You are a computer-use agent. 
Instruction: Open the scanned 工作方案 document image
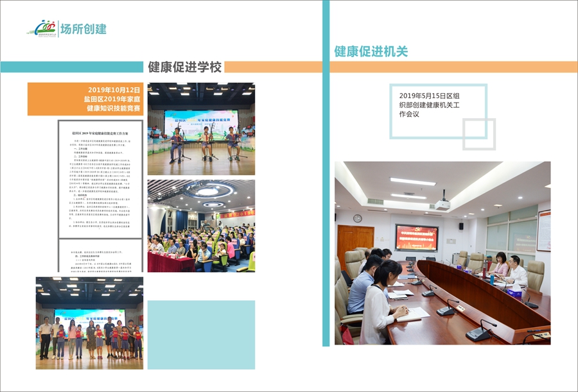tap(101, 178)
